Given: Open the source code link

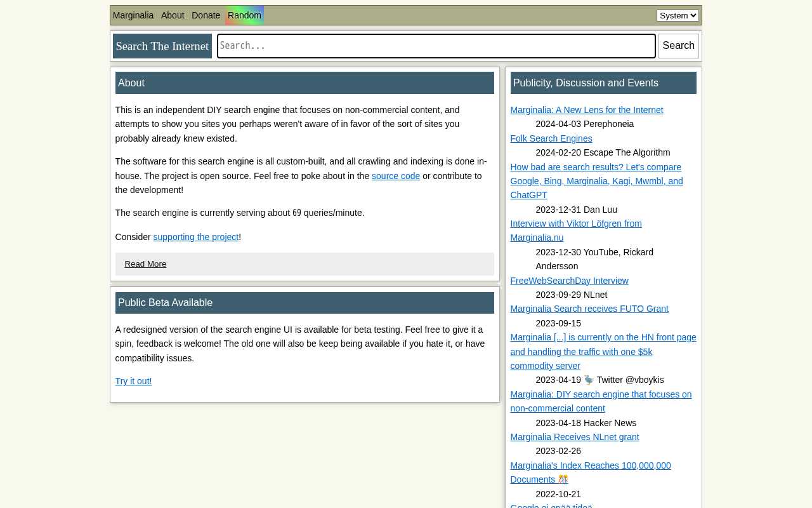Looking at the screenshot, I should (395, 176).
